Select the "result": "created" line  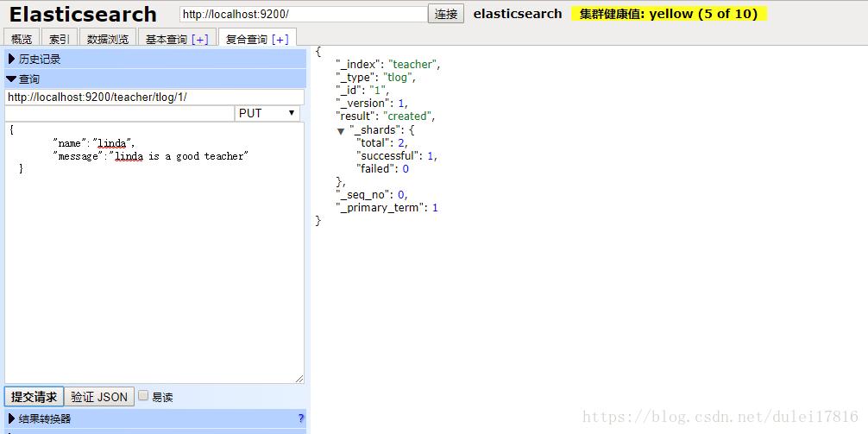(386, 116)
